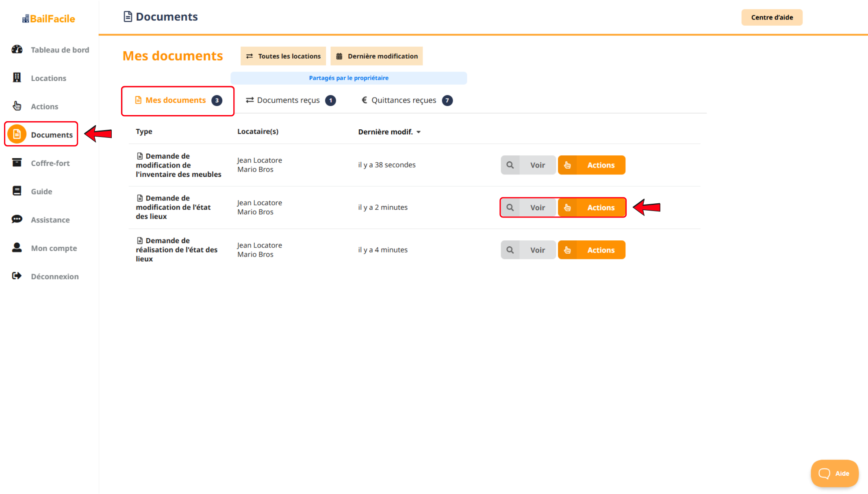Click the BailFacile logo
Viewport: 868px width, 494px height.
coord(49,19)
